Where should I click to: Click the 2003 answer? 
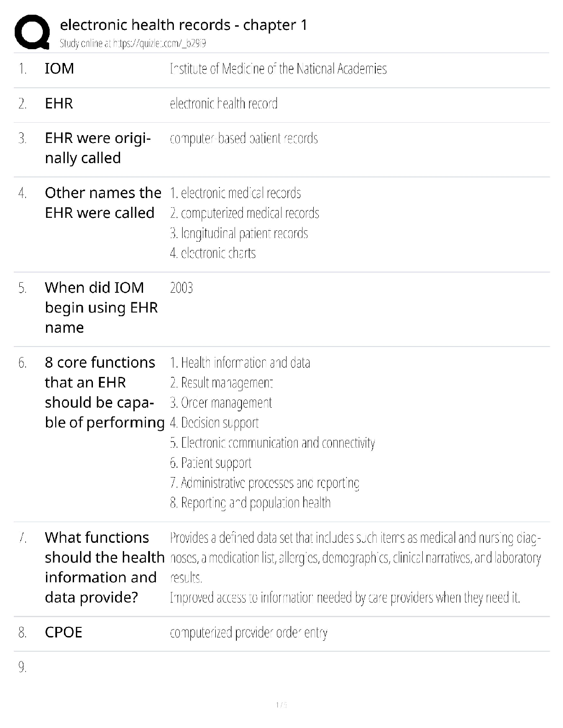click(x=181, y=288)
